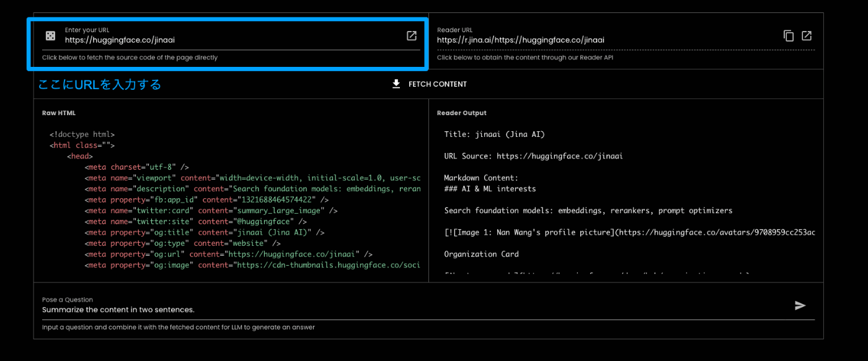Click the "Search foundation models" output line
Image resolution: width=868 pixels, height=361 pixels.
coord(588,211)
